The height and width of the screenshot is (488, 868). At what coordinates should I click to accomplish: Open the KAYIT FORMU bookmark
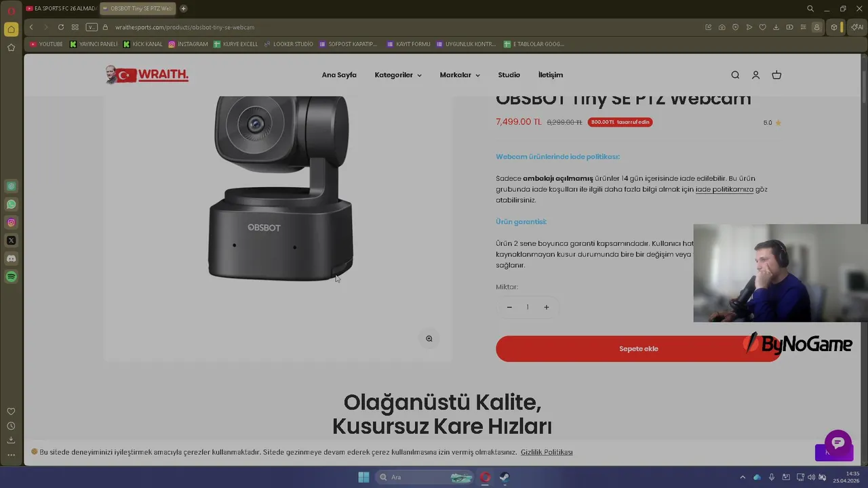(409, 44)
